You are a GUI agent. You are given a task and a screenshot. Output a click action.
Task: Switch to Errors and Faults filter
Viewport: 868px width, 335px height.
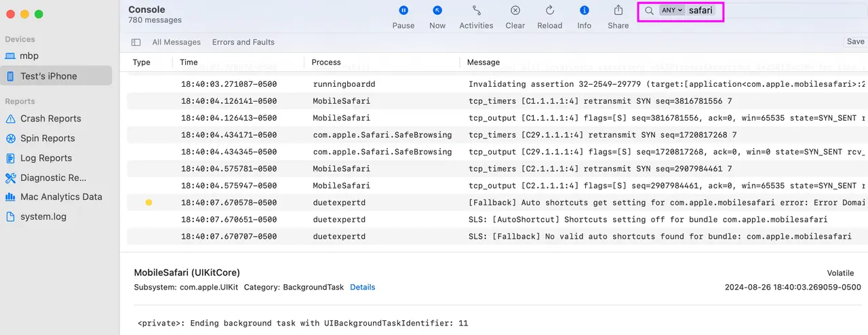click(x=243, y=42)
